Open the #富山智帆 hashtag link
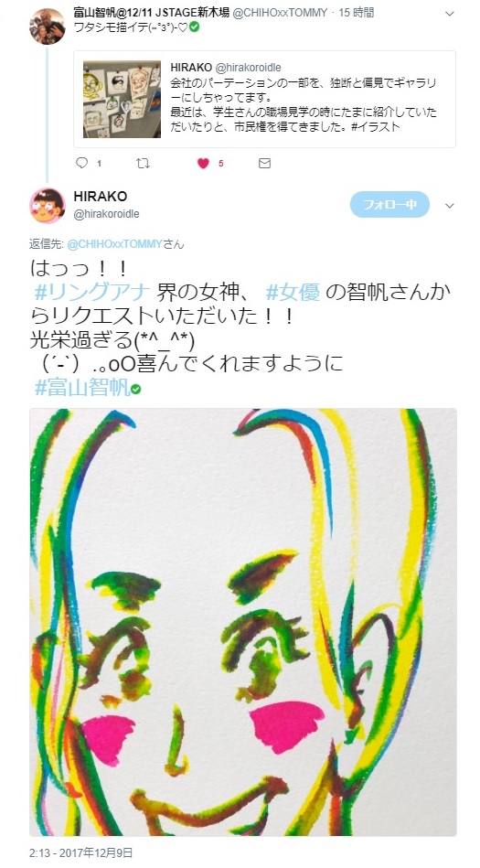This screenshot has width=480, height=868. click(82, 388)
